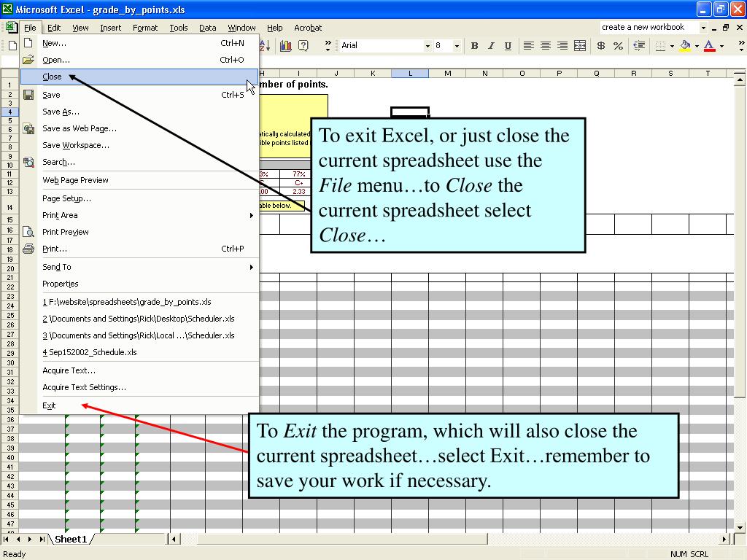Expand formatting toolbar options chevron at right
This screenshot has height=560, width=747.
click(741, 46)
